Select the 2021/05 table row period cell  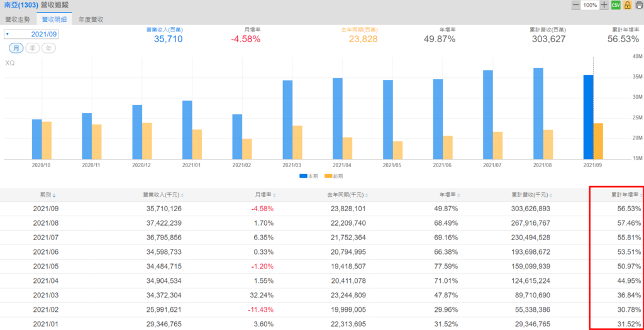click(45, 267)
